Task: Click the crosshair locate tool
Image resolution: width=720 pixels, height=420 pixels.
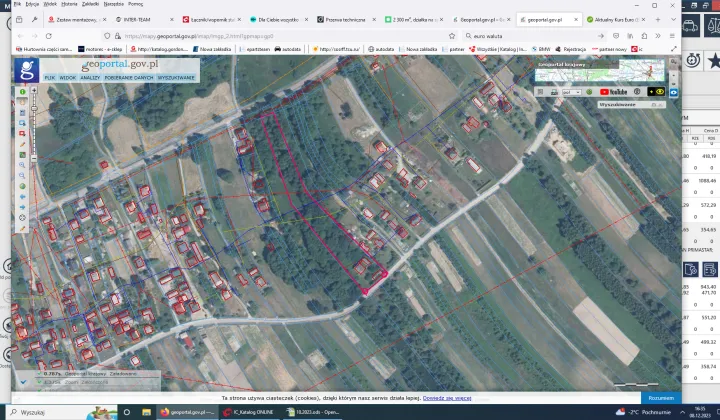Action: coord(22,218)
